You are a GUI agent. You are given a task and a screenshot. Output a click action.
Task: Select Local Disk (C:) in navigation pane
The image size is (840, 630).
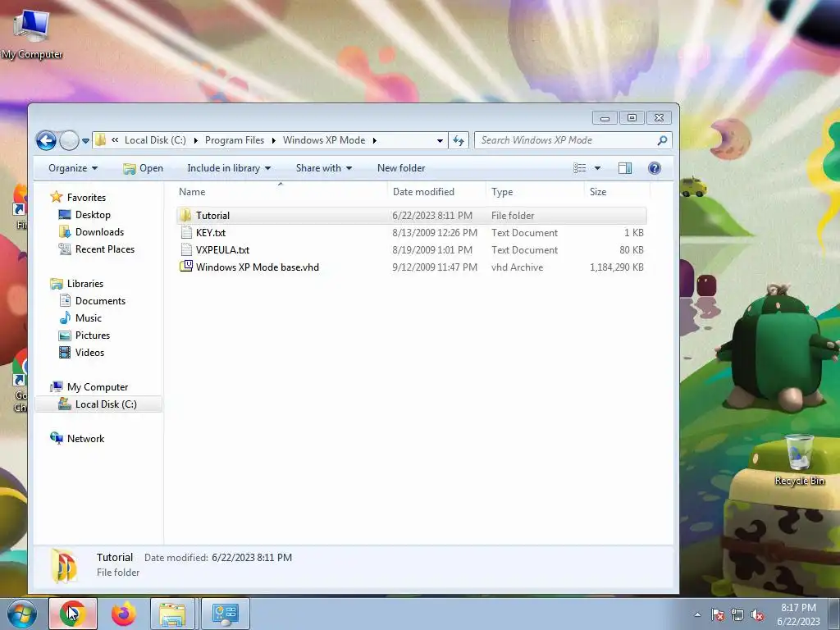click(x=98, y=404)
